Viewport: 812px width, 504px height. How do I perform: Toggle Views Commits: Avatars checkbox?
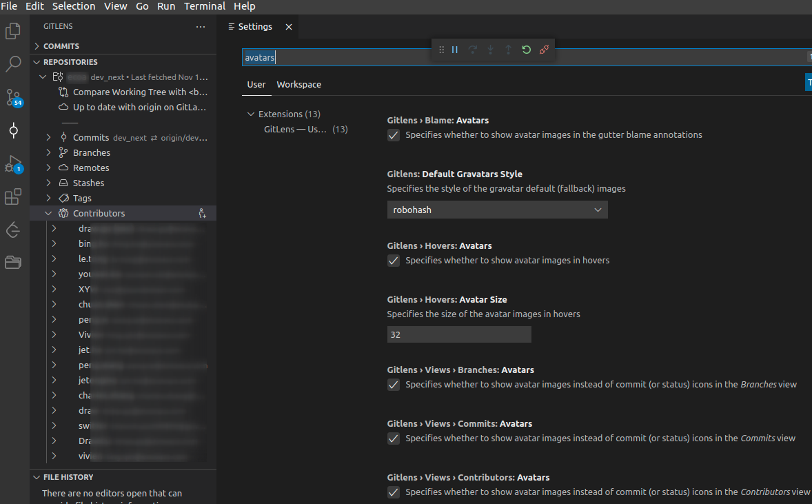[x=394, y=439]
